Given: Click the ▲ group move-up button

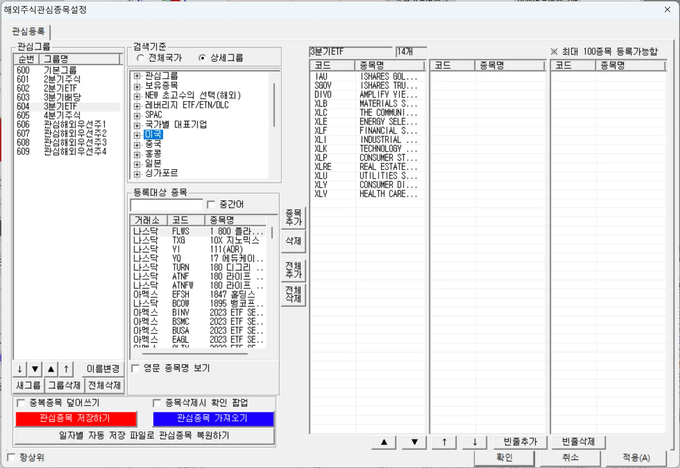Looking at the screenshot, I should (51, 369).
